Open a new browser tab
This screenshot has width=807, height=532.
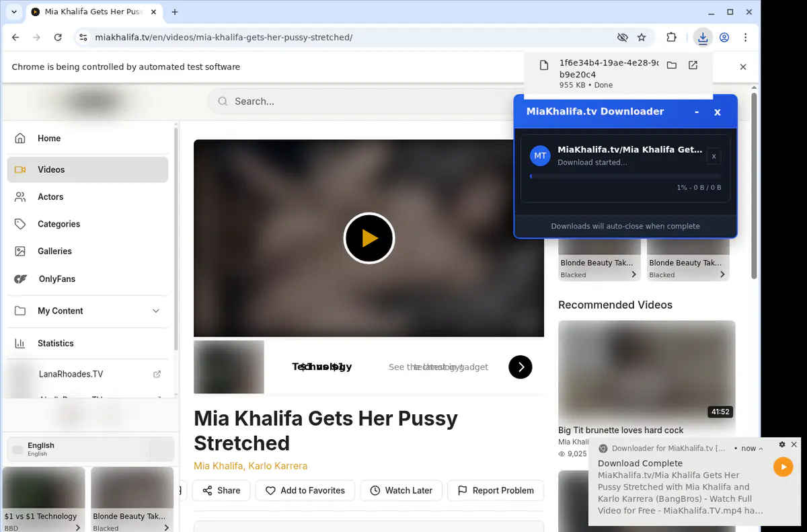pyautogui.click(x=175, y=12)
